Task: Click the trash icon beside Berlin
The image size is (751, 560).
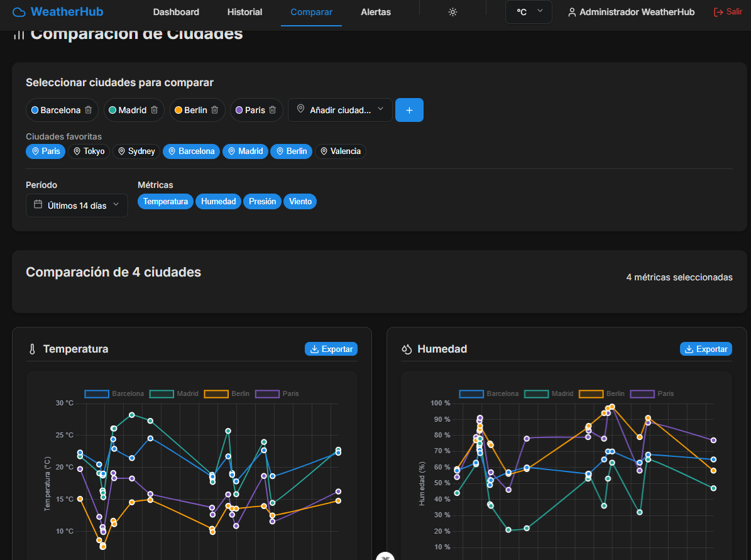Action: point(215,110)
